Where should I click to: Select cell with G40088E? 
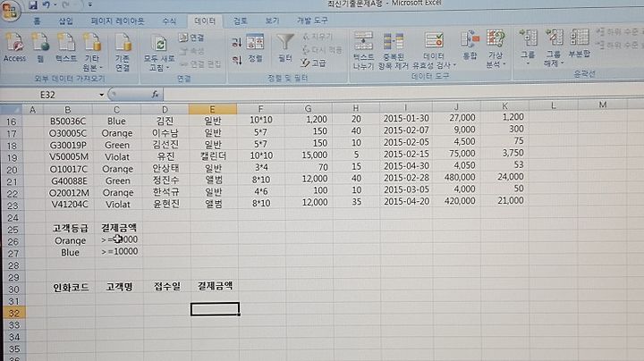[69, 180]
